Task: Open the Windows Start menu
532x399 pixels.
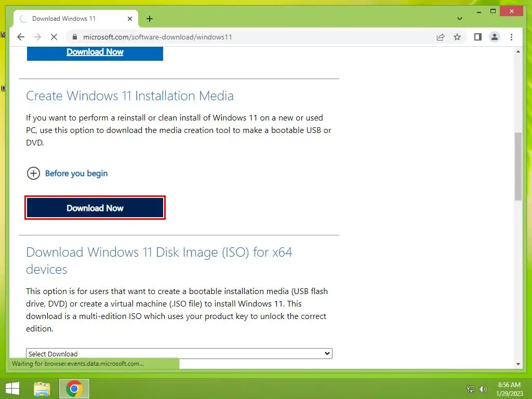Action: point(12,389)
